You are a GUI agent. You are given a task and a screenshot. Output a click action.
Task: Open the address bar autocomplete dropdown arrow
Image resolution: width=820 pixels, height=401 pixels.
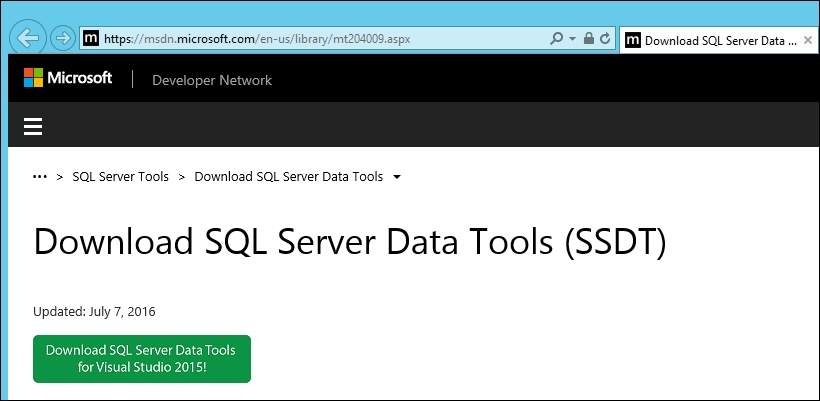coord(572,39)
